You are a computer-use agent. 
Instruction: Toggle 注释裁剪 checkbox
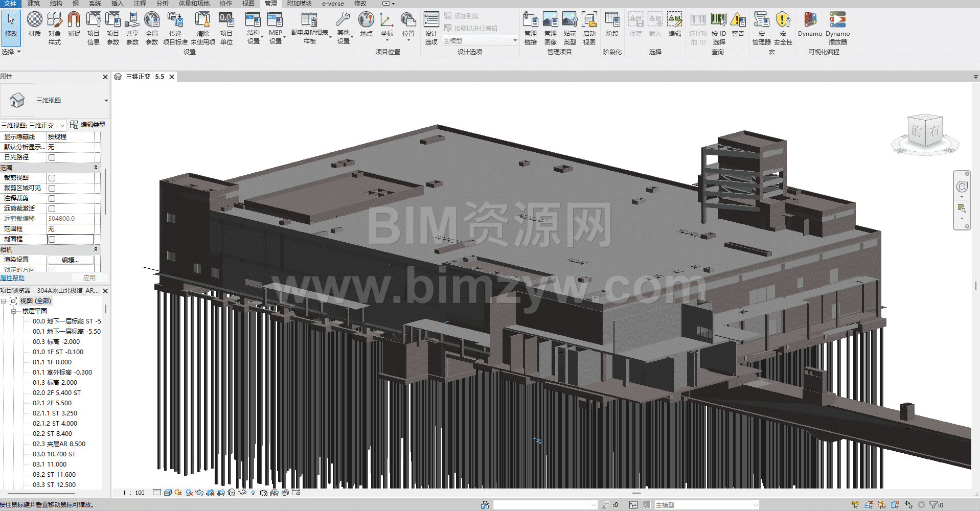[x=52, y=198]
